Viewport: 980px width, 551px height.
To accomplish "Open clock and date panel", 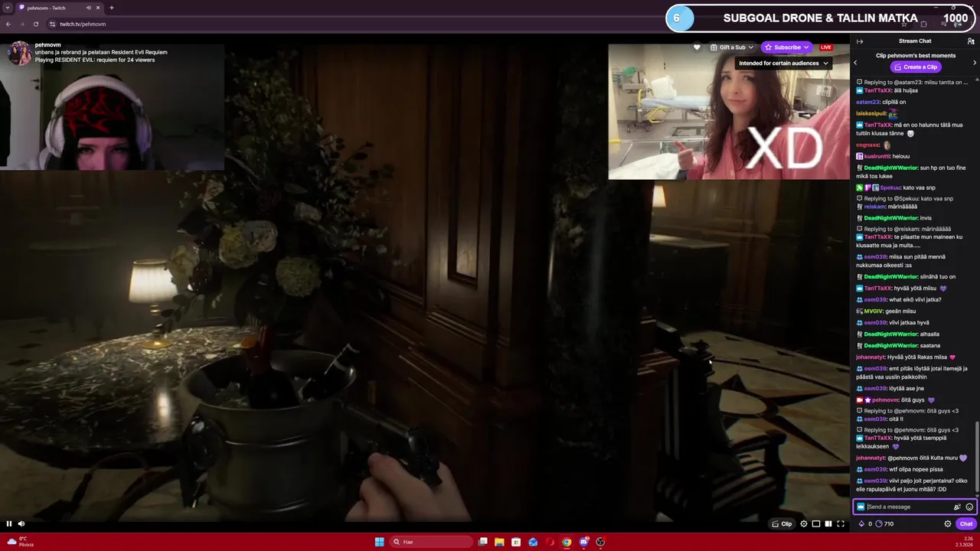I will click(964, 542).
